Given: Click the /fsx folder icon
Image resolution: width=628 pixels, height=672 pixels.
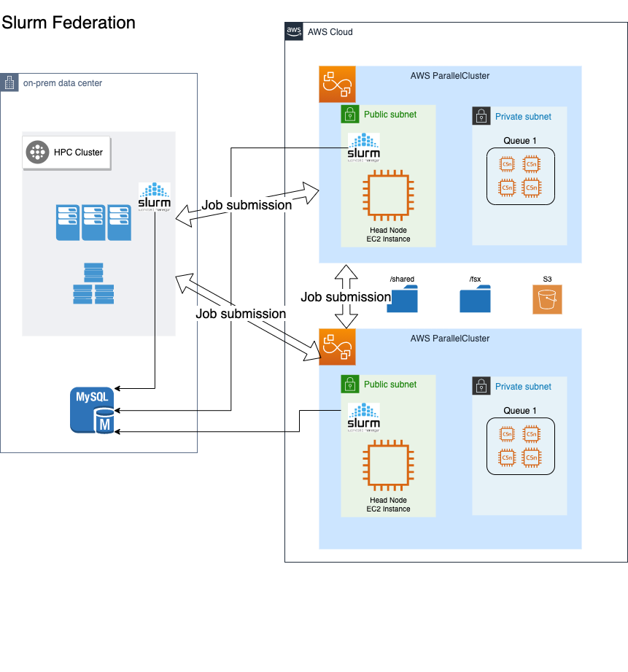Looking at the screenshot, I should (x=475, y=298).
